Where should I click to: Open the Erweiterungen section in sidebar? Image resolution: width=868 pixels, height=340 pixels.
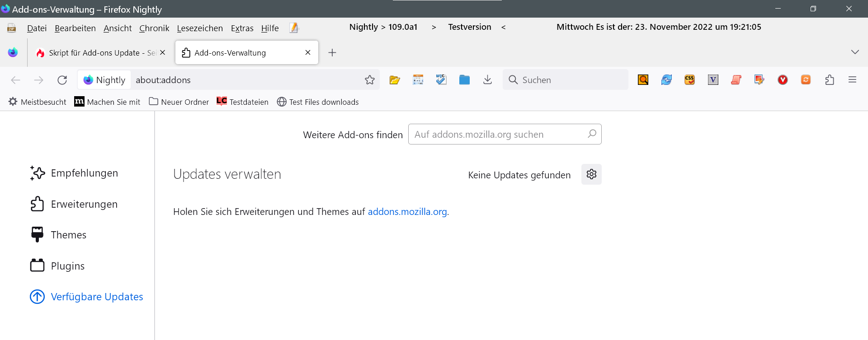tap(84, 204)
